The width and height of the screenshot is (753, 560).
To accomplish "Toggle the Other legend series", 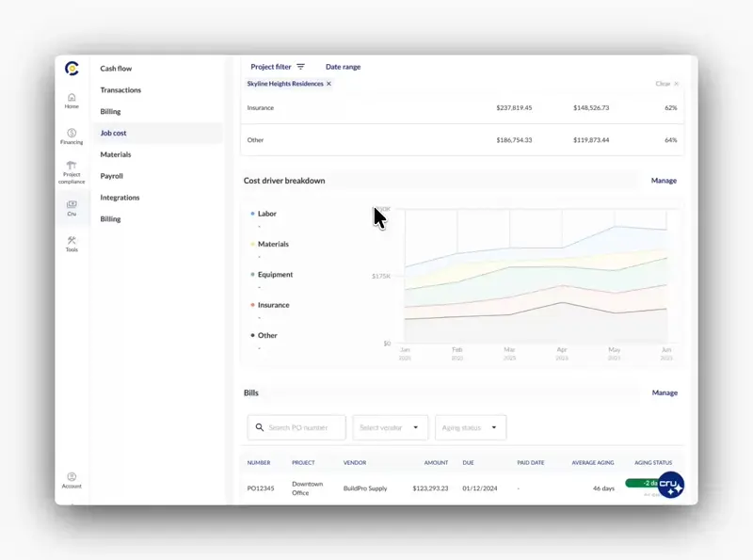I will click(264, 335).
